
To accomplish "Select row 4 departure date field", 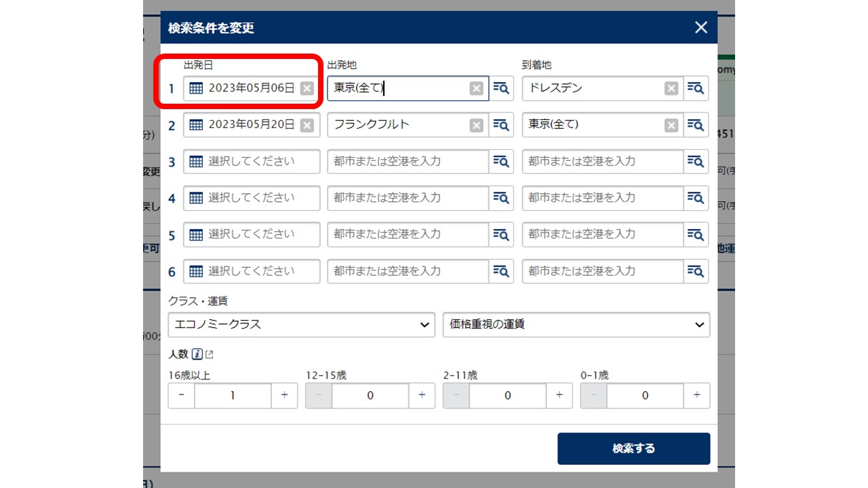I will (252, 198).
